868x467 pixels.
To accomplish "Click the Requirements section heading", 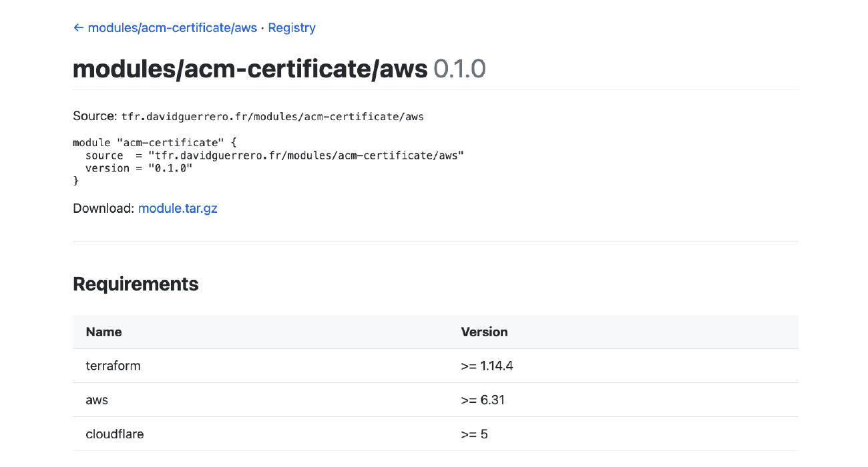I will 136,284.
